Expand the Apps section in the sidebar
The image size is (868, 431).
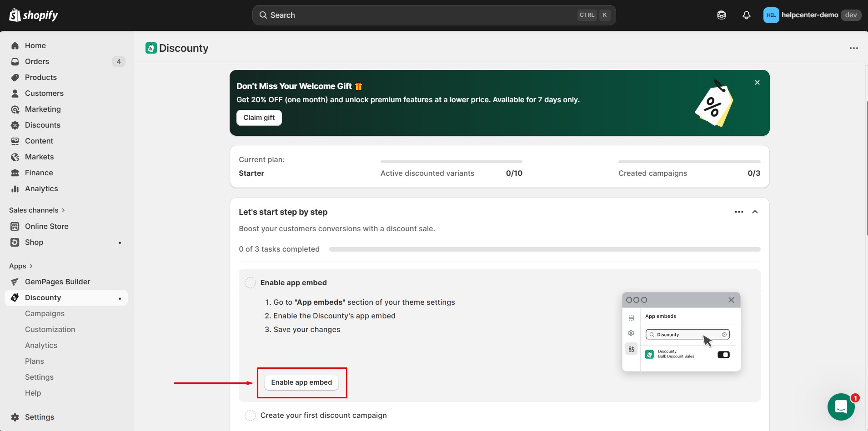point(31,266)
